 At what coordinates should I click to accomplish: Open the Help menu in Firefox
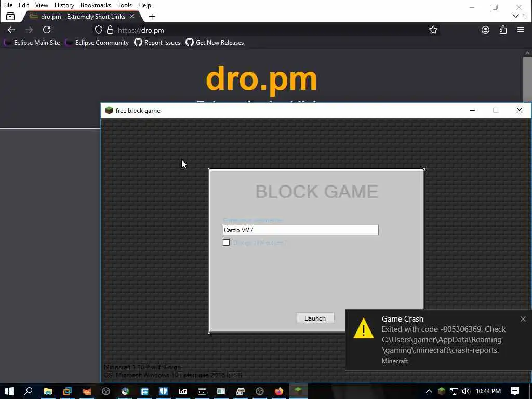coord(144,5)
